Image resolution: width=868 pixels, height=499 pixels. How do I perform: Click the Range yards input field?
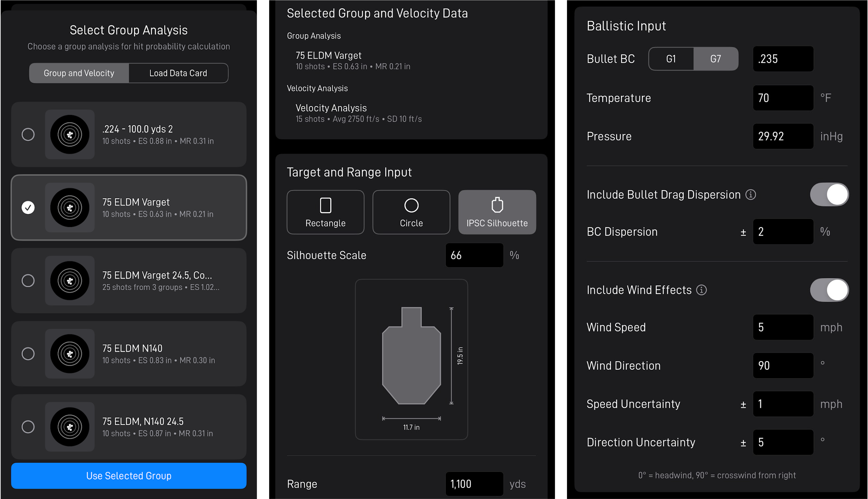coord(474,484)
